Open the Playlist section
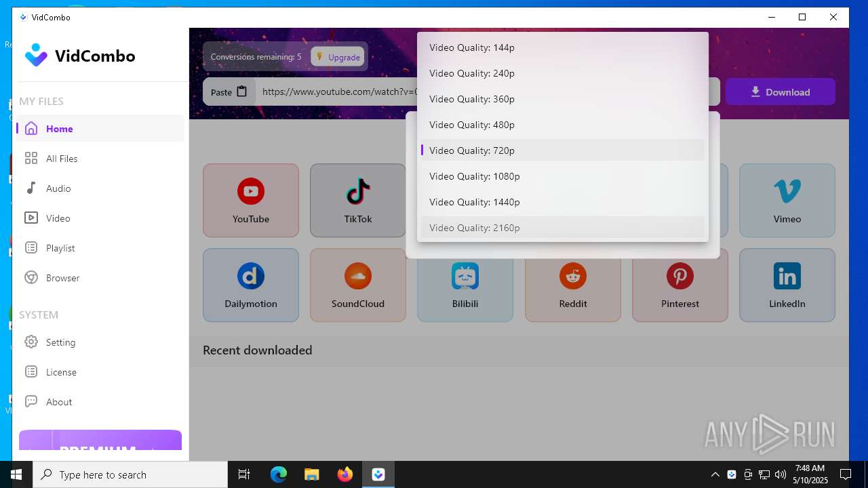The height and width of the screenshot is (488, 868). pyautogui.click(x=102, y=248)
